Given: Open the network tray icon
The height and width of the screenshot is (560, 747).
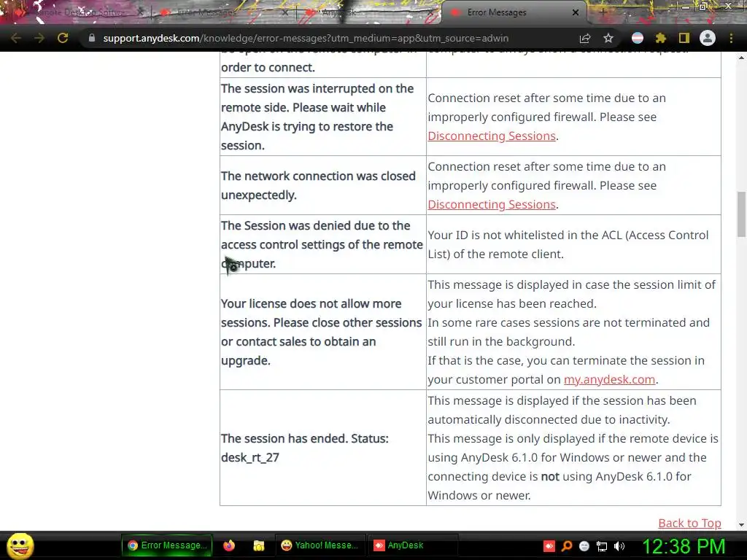Looking at the screenshot, I should [602, 546].
